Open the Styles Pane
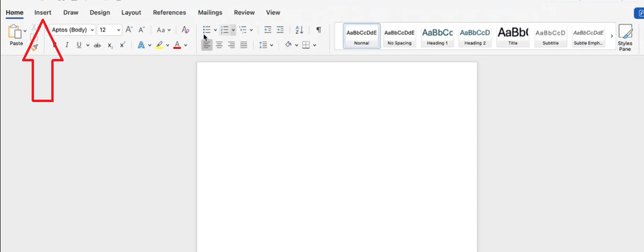Image resolution: width=644 pixels, height=252 pixels. (x=625, y=37)
